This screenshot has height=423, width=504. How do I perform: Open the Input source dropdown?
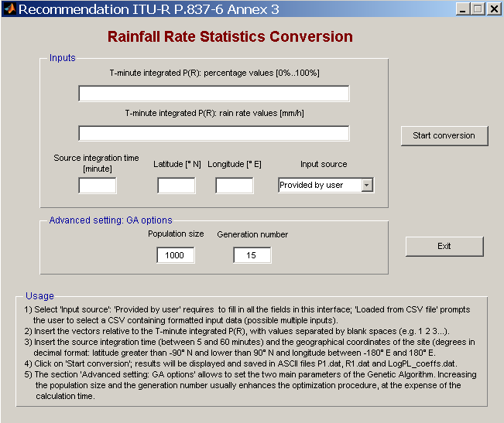click(x=326, y=186)
